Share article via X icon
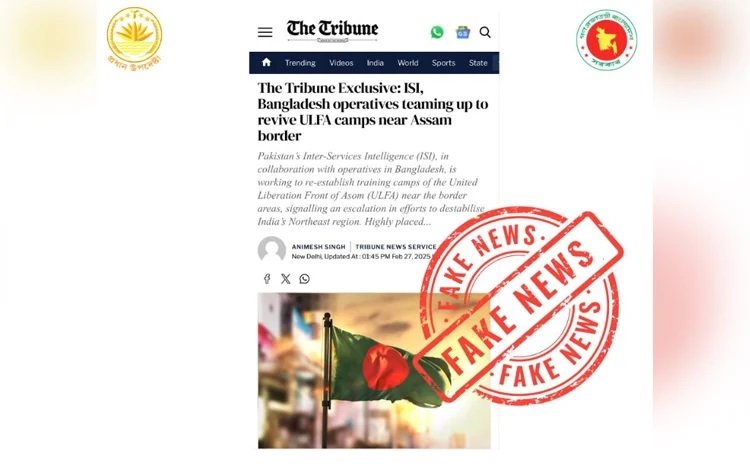Image resolution: width=750 pixels, height=471 pixels. (x=286, y=279)
